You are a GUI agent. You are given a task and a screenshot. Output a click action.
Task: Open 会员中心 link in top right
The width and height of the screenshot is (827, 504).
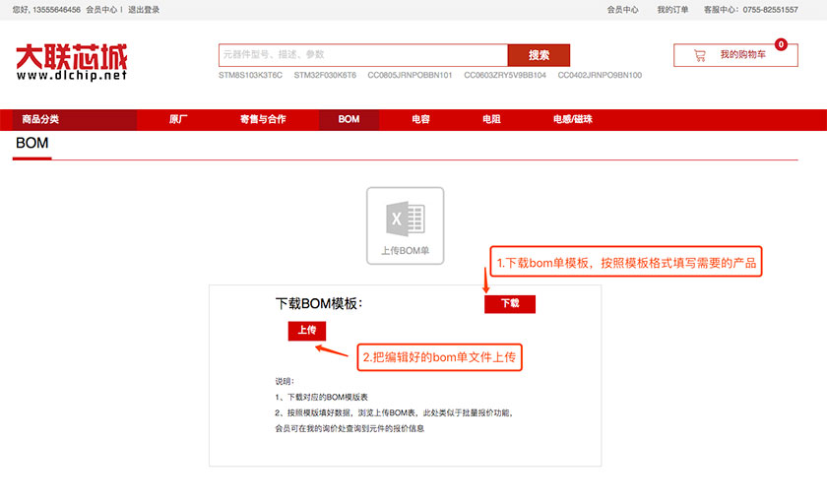(622, 10)
